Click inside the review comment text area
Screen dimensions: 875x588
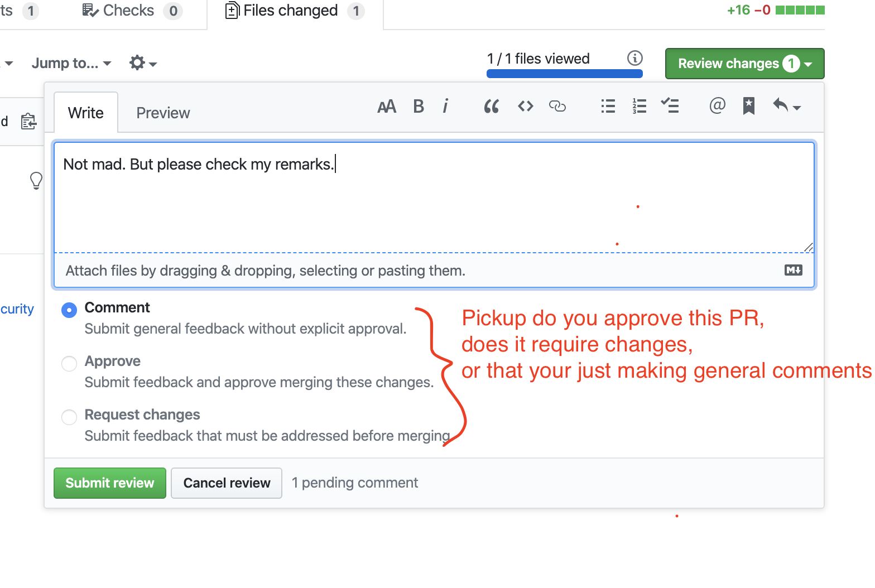coord(434,197)
